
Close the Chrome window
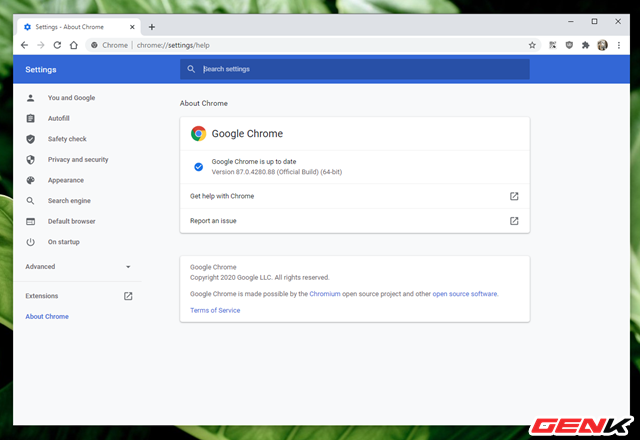pos(618,22)
